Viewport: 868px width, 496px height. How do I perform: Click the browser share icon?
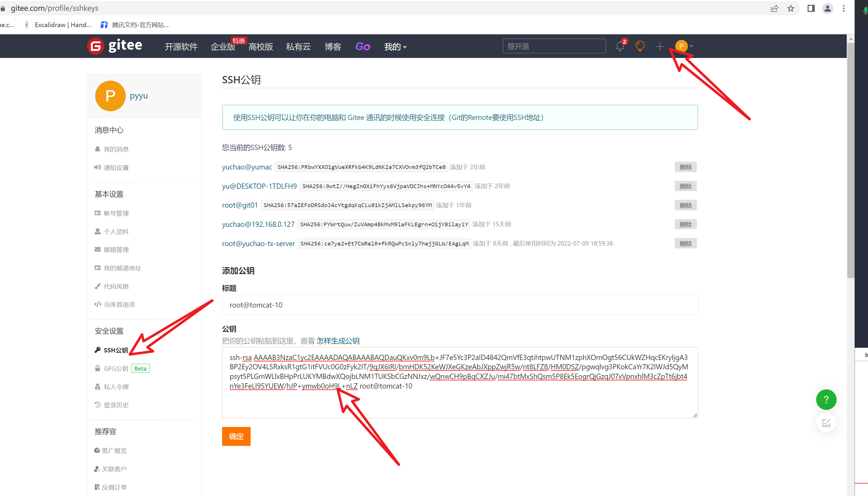[774, 8]
